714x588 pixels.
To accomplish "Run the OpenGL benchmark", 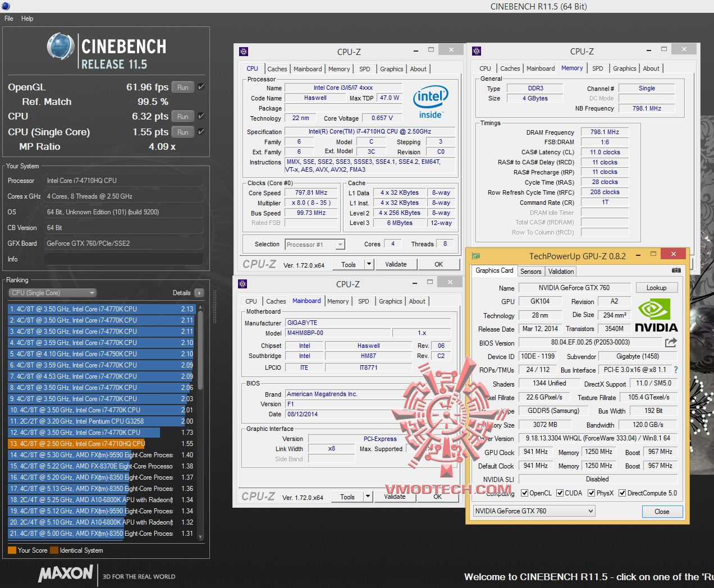I will pyautogui.click(x=183, y=87).
